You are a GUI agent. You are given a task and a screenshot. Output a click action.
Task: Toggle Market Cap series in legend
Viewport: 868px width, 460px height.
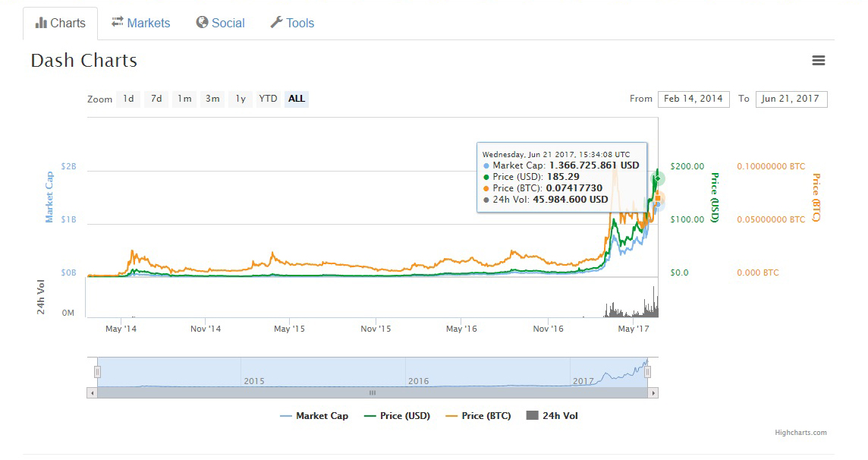tap(314, 416)
